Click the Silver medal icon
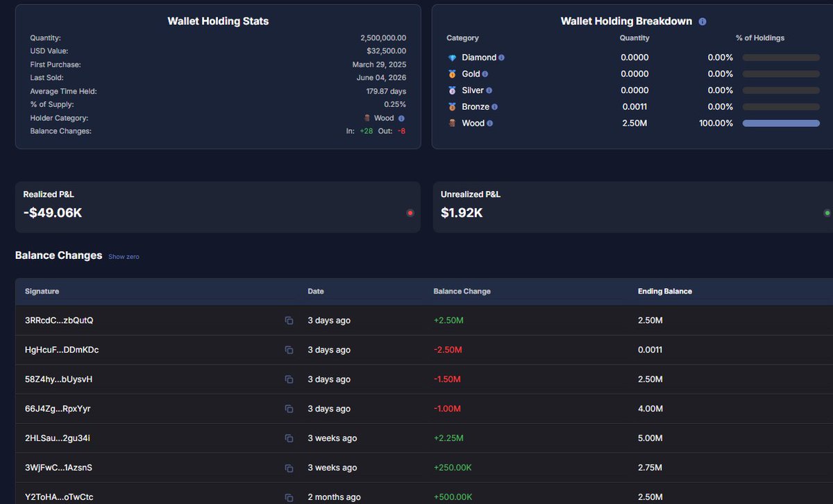Image resolution: width=833 pixels, height=504 pixels. [453, 90]
